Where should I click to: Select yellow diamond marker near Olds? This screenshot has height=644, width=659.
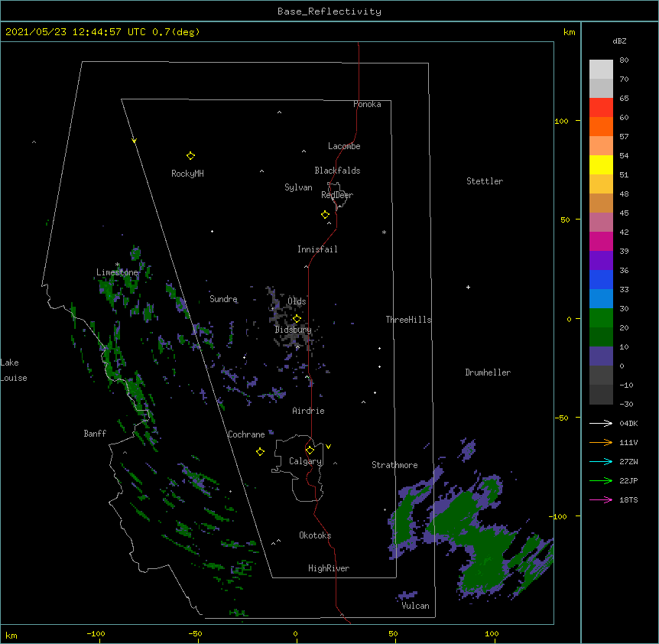click(297, 318)
